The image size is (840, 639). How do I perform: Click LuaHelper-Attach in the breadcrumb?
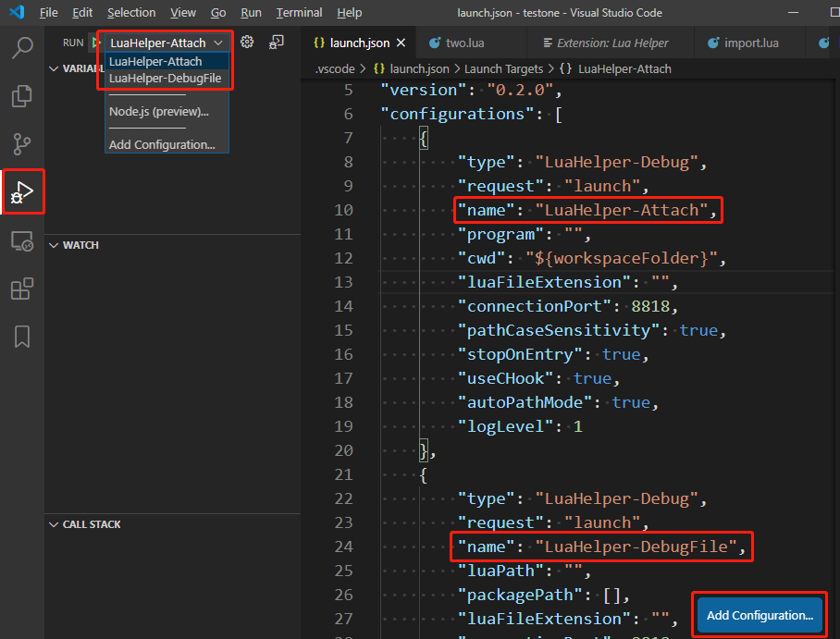coord(624,68)
